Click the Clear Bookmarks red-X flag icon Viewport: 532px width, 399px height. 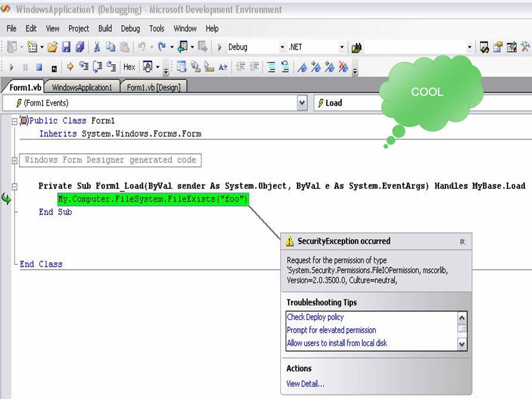coord(343,67)
